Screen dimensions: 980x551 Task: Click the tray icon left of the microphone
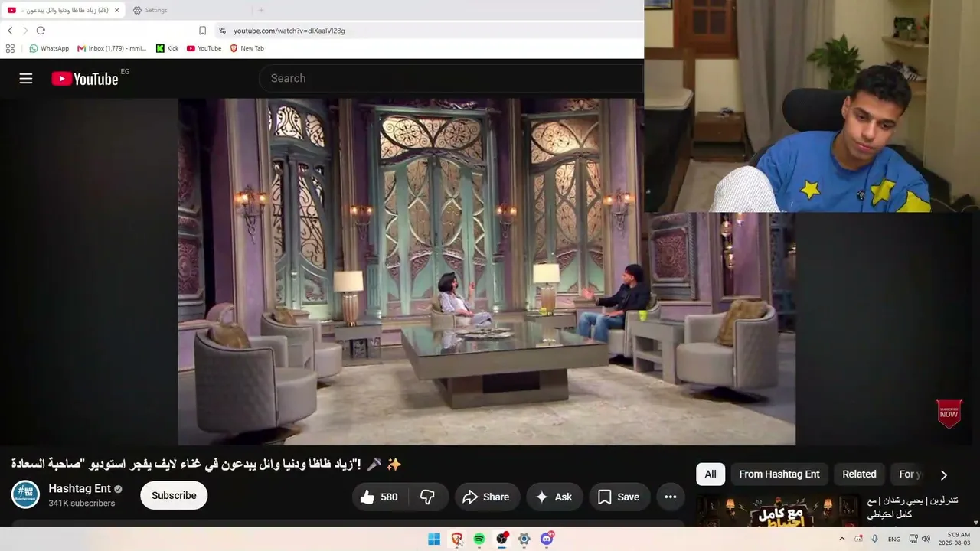click(x=859, y=539)
